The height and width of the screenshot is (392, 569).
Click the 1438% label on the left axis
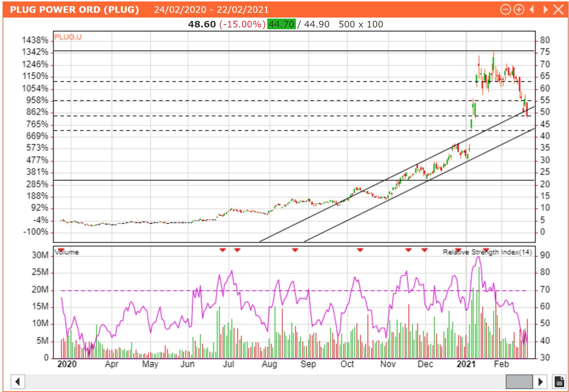[35, 40]
